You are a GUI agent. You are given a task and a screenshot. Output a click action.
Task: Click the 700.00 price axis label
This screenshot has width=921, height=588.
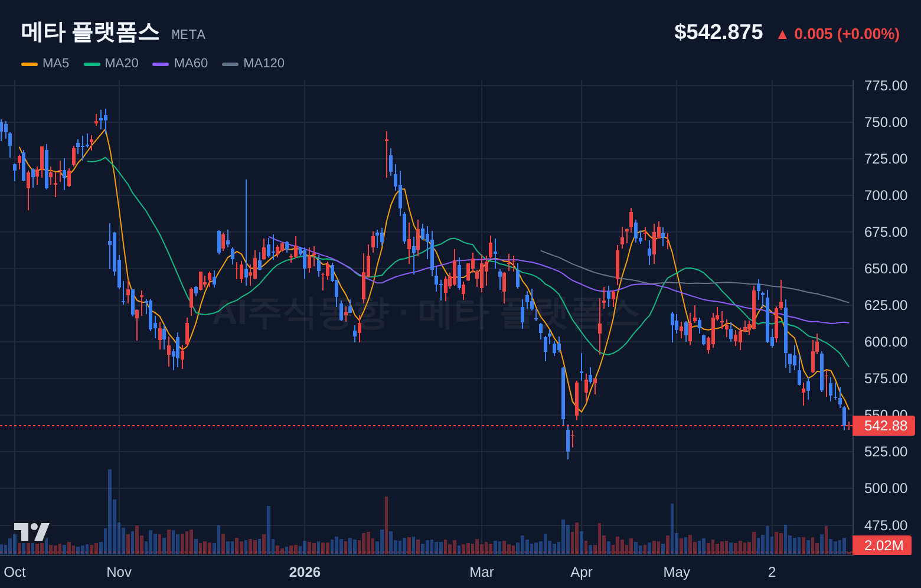click(x=886, y=195)
